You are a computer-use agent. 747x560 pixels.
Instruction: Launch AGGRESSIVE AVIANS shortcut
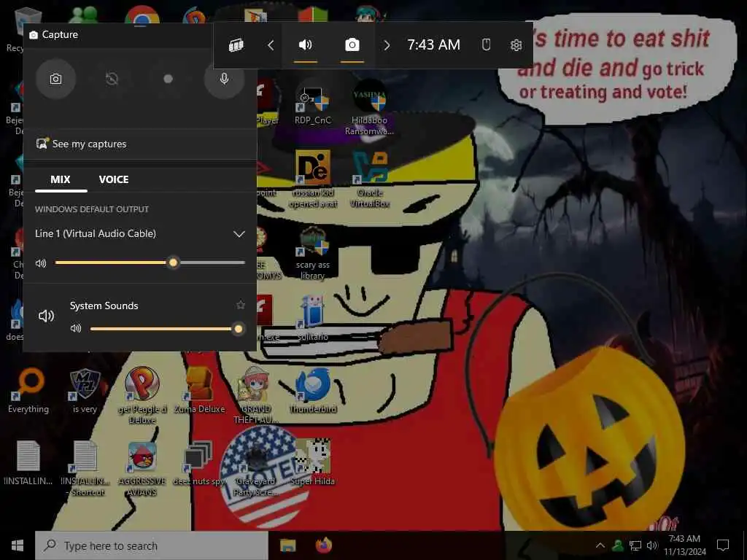click(x=142, y=468)
